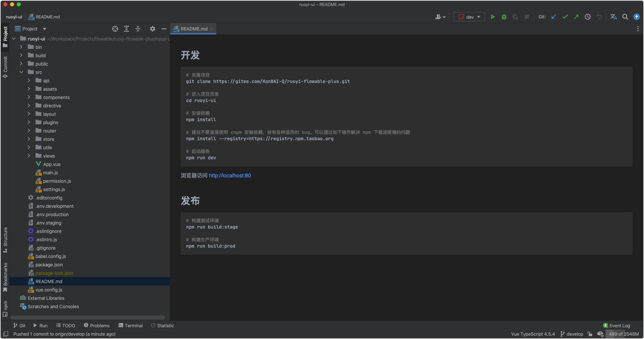Toggle the Project side panel strip

pyautogui.click(x=5, y=36)
